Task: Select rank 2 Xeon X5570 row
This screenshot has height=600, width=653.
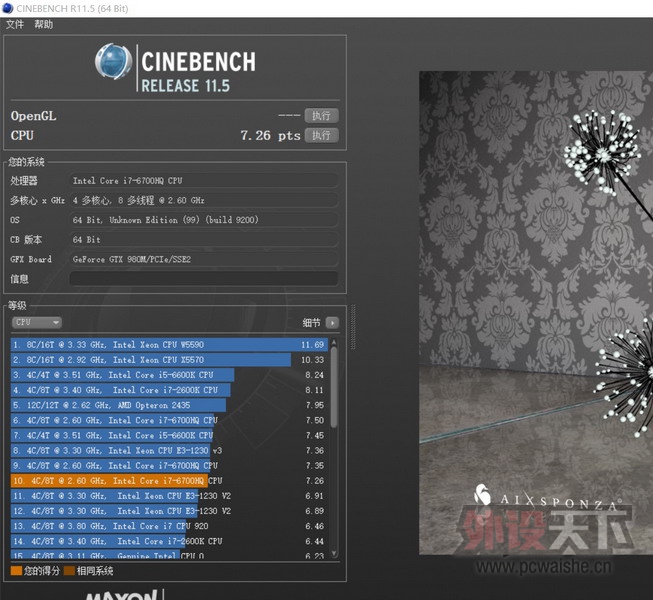Action: point(169,360)
